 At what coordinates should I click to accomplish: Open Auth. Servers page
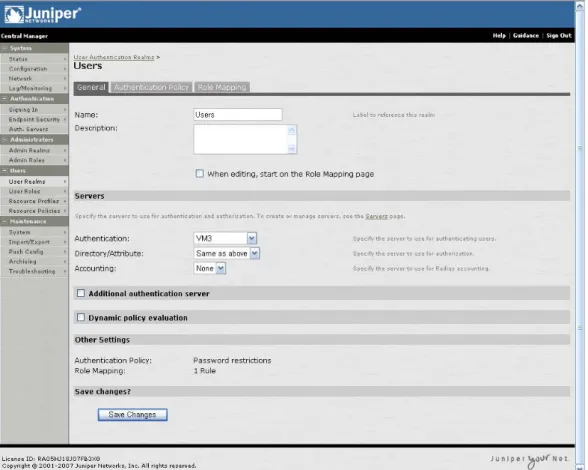34,129
